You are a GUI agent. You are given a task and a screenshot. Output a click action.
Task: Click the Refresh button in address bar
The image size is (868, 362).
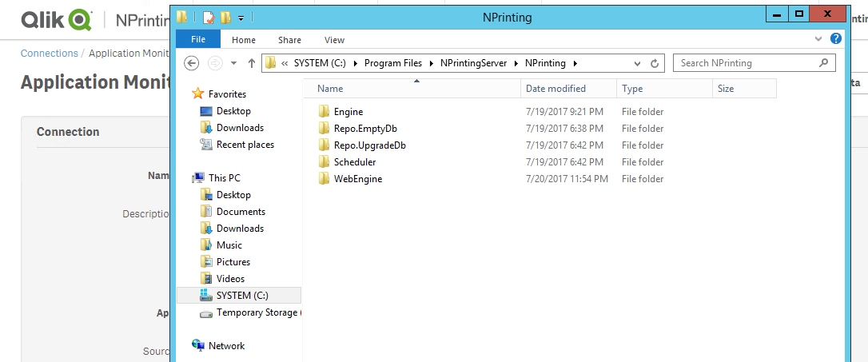click(655, 63)
